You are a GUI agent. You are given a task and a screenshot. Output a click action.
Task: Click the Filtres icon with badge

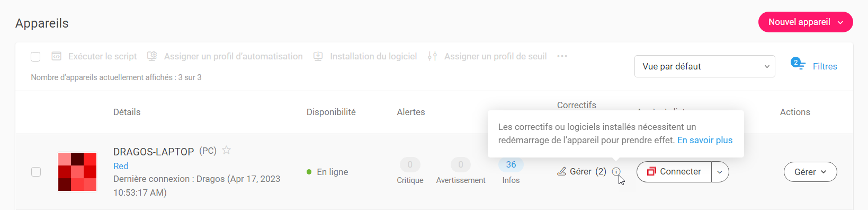[x=798, y=64]
